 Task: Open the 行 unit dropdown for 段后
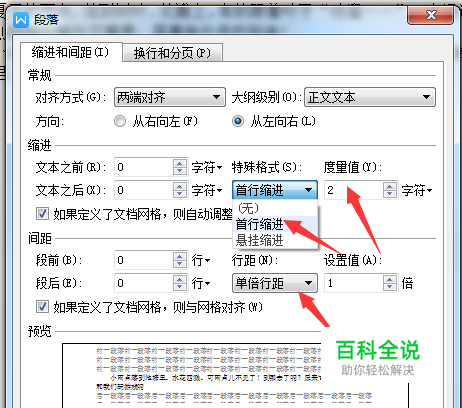[201, 284]
